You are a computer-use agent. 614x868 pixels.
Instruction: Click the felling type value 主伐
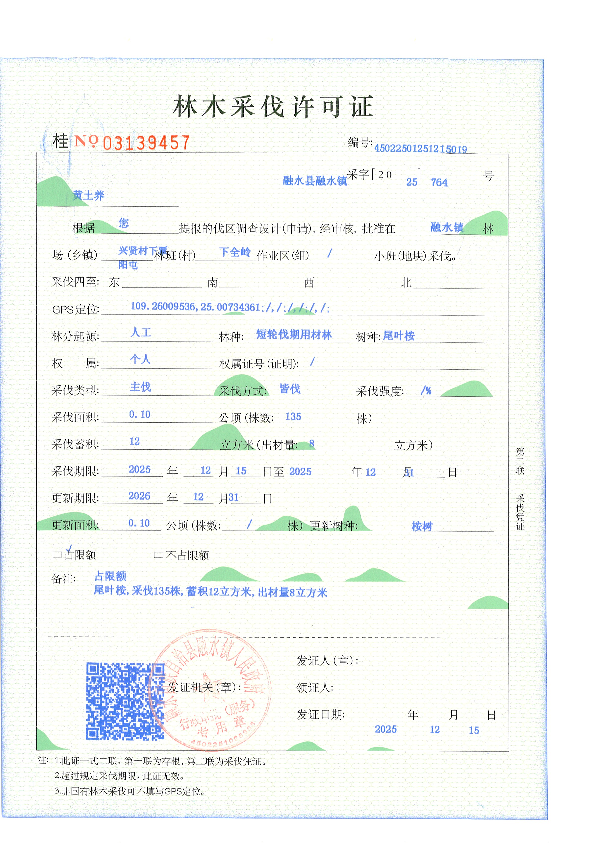tap(140, 387)
